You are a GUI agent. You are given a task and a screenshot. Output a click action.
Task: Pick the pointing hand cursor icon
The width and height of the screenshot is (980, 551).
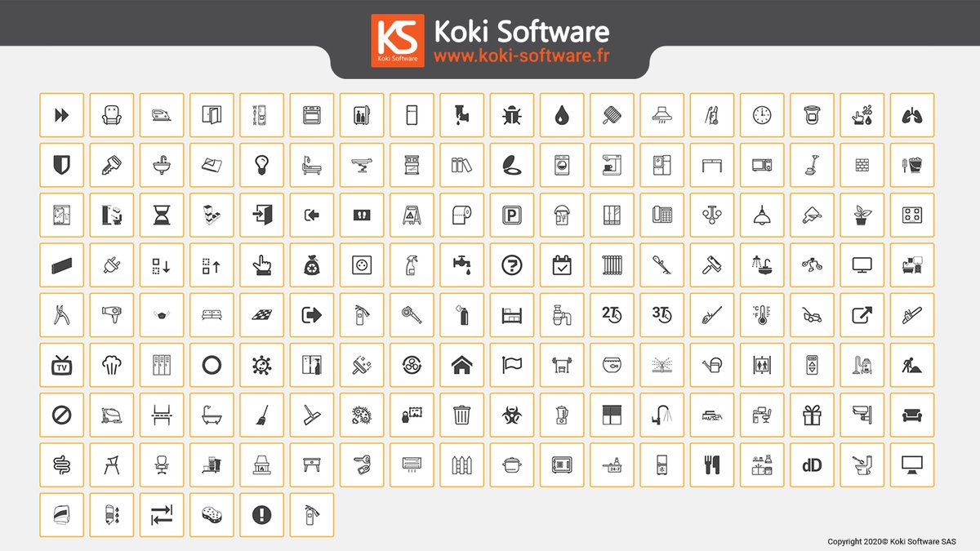point(262,265)
